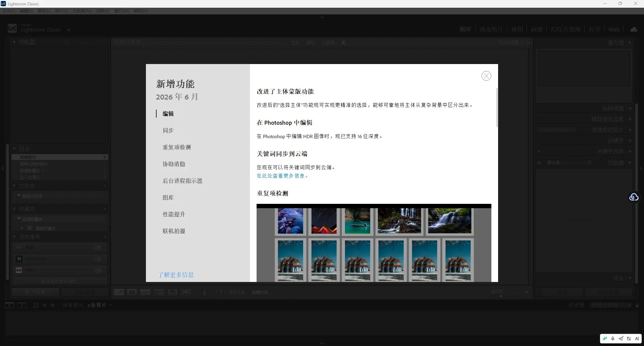
Task: Click the cloud sync status icon
Action: [x=634, y=30]
